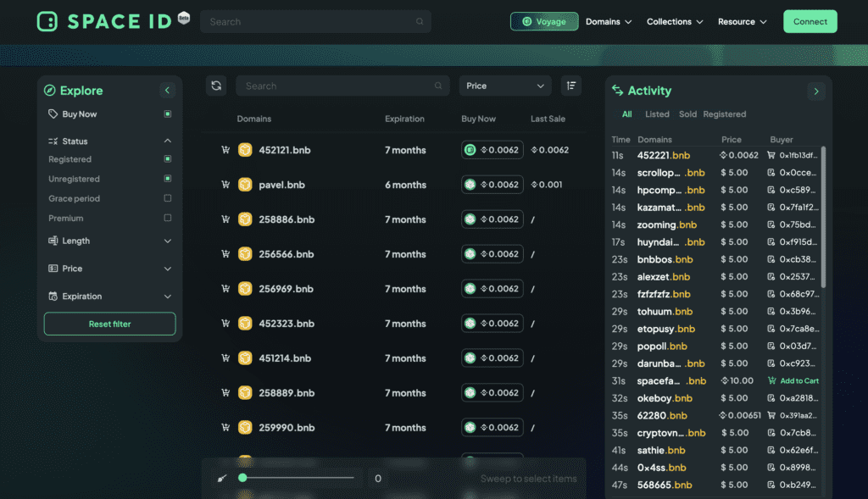This screenshot has width=868, height=499.
Task: Toggle the Buy Now filter checkbox
Action: 167,114
